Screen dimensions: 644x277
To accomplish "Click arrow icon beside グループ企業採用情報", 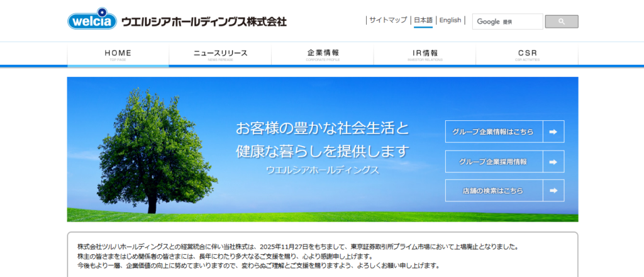I will pyautogui.click(x=553, y=162).
